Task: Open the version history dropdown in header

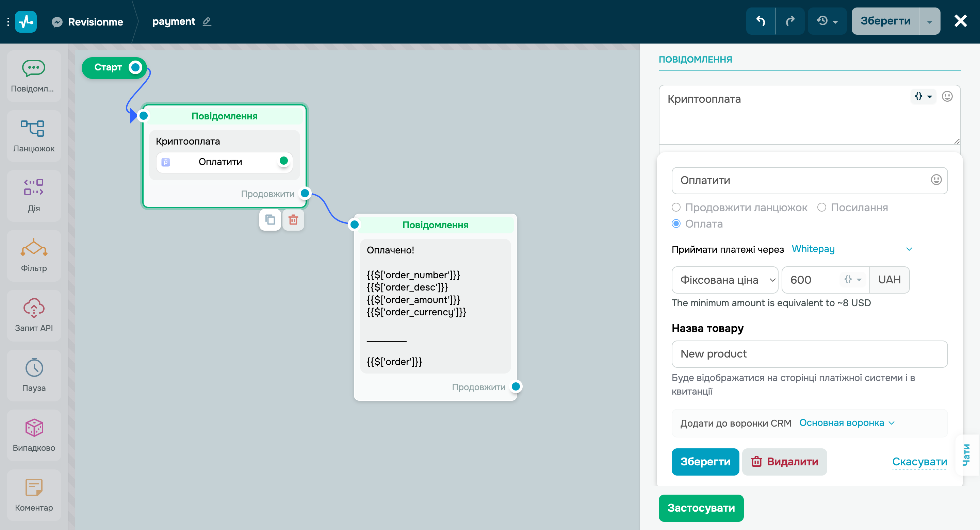Action: coord(827,21)
